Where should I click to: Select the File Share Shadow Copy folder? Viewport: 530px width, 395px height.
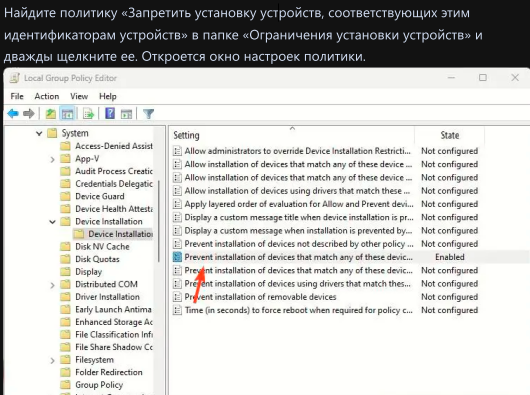pyautogui.click(x=106, y=347)
